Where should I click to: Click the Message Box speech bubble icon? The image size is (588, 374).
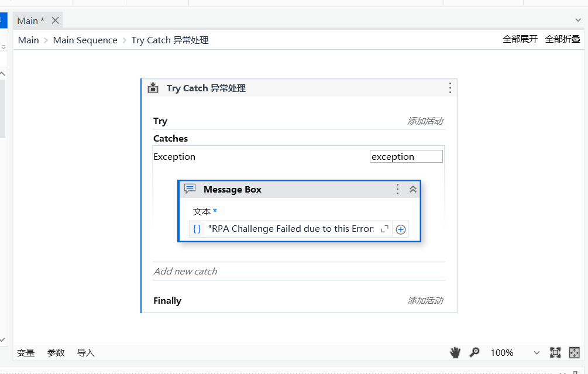(190, 189)
